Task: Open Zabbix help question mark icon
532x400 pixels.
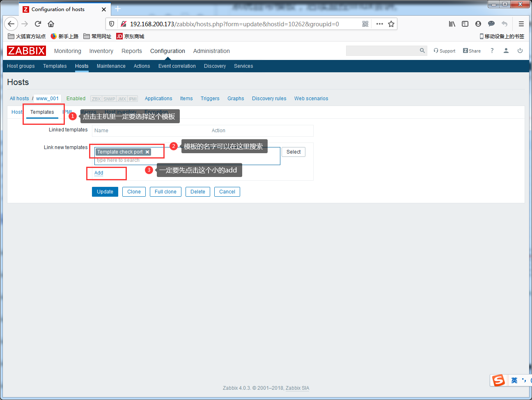Action: click(492, 51)
